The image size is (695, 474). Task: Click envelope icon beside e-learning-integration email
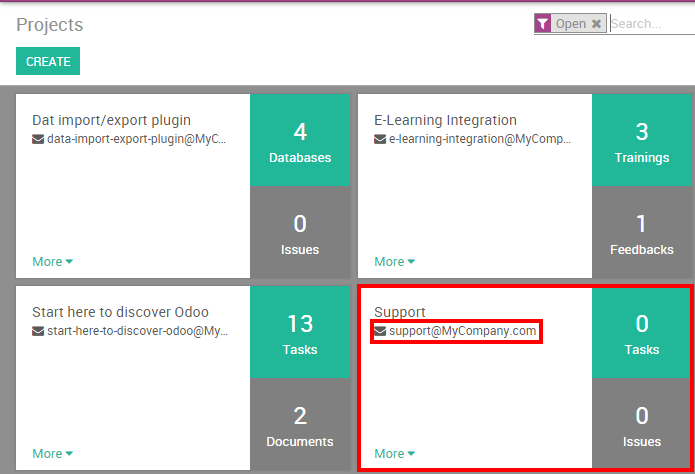coord(380,139)
